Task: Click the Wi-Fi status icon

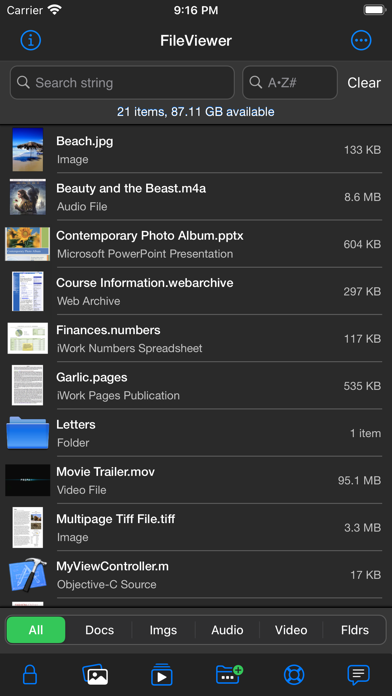Action: click(55, 10)
